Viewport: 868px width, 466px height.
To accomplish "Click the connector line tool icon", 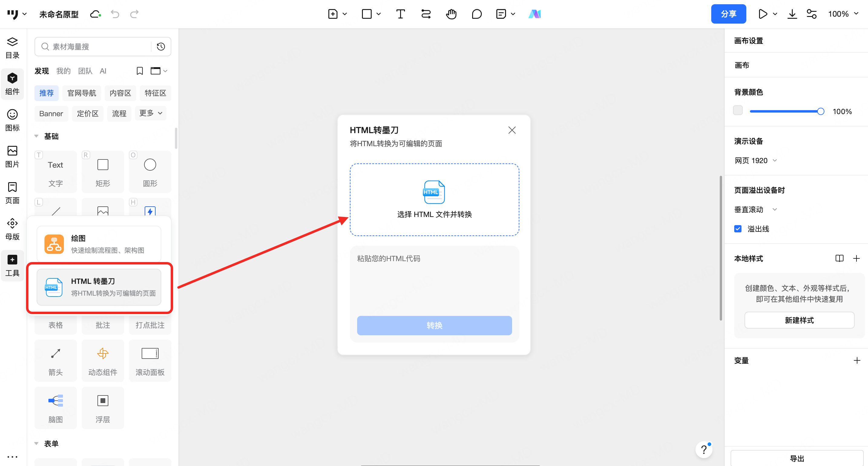I will click(x=426, y=14).
